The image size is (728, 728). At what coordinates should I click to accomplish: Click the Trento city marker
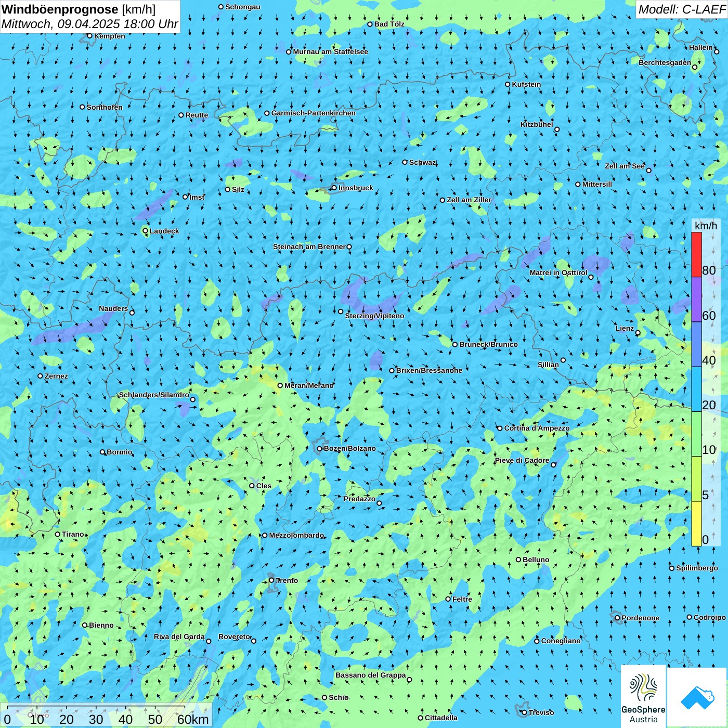pyautogui.click(x=271, y=580)
